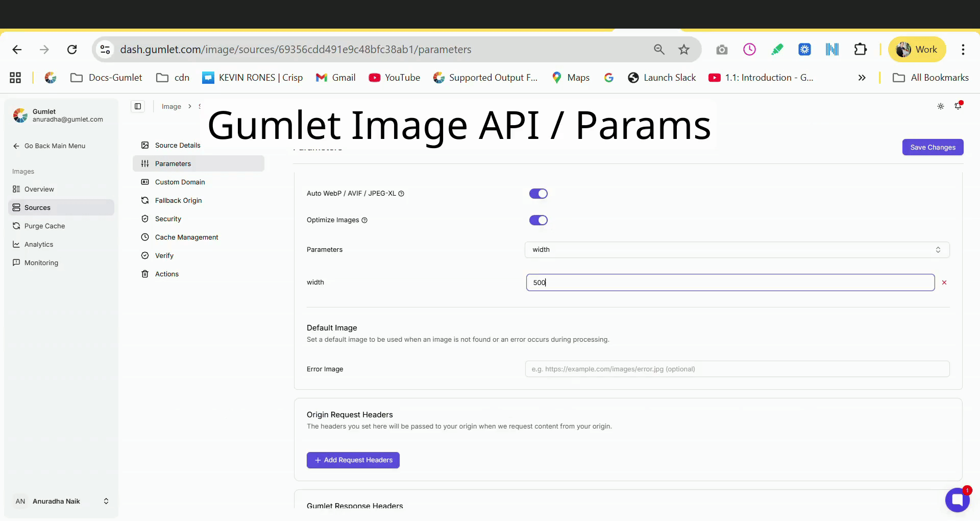The height and width of the screenshot is (521, 980).
Task: Open the 1.1: Introduction bookmark
Action: [761, 78]
